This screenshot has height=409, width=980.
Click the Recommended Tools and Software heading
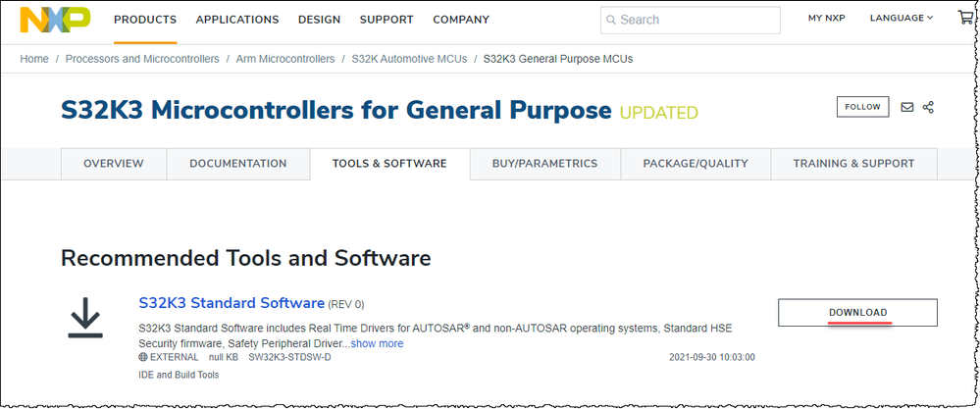click(x=245, y=258)
